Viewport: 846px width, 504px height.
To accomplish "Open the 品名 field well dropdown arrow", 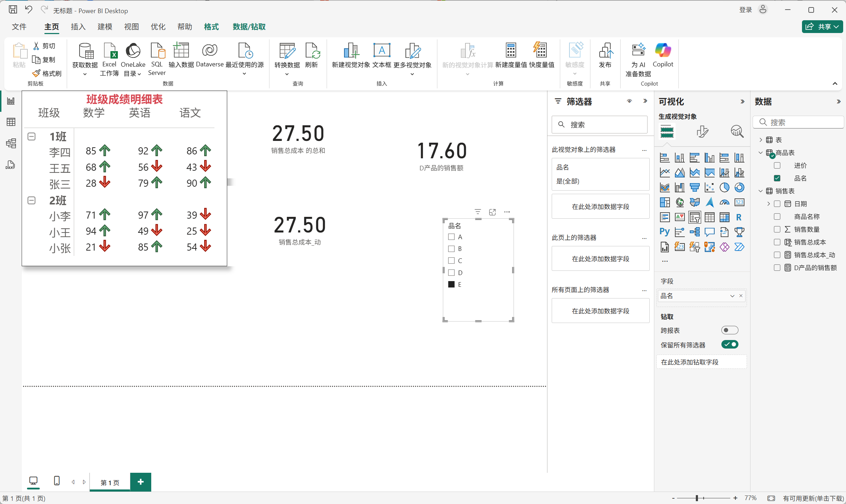I will 732,296.
